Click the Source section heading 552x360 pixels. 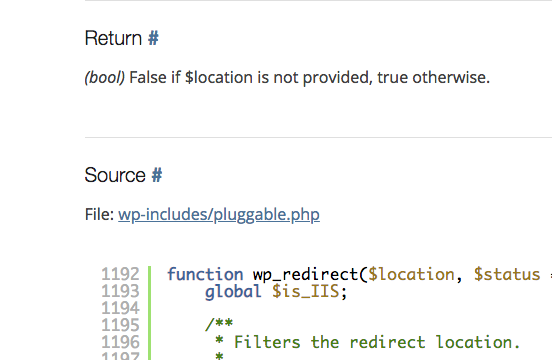pos(115,175)
